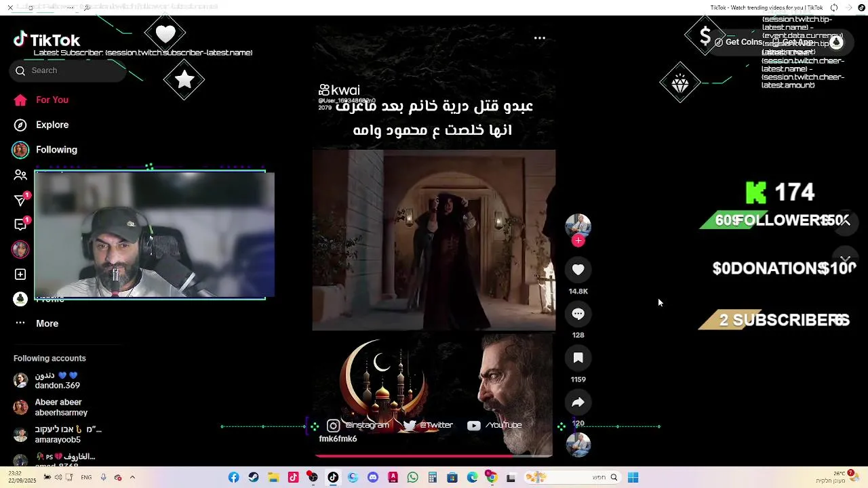Open Discord from the taskbar
868x488 pixels.
tap(373, 478)
